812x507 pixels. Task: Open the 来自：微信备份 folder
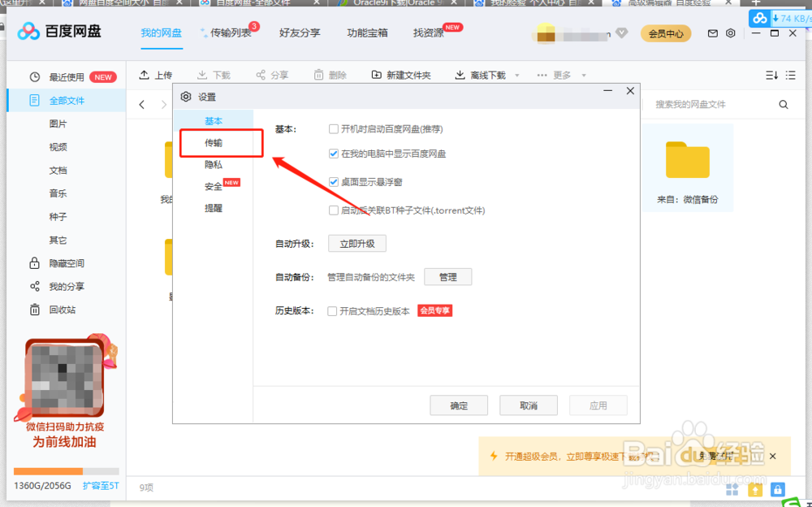point(688,168)
